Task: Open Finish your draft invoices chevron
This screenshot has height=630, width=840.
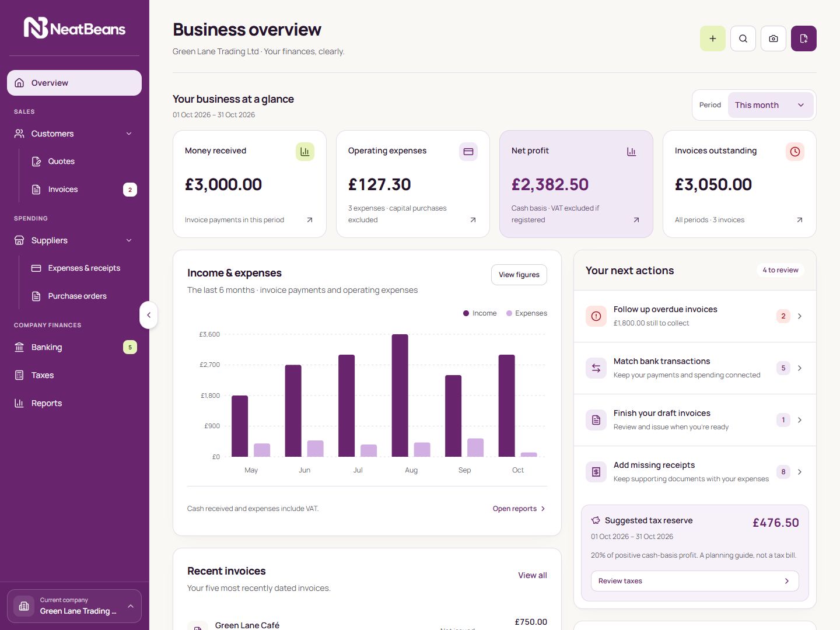Action: click(800, 420)
